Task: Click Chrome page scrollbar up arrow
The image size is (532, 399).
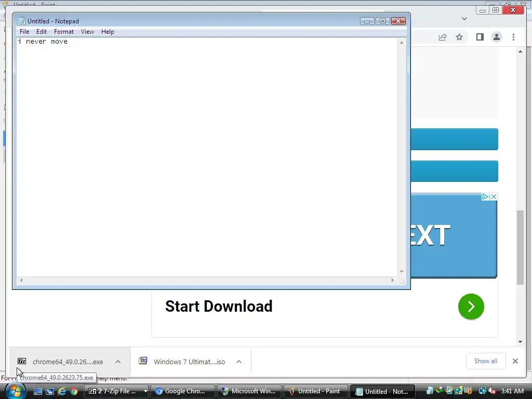Action: coord(520,51)
